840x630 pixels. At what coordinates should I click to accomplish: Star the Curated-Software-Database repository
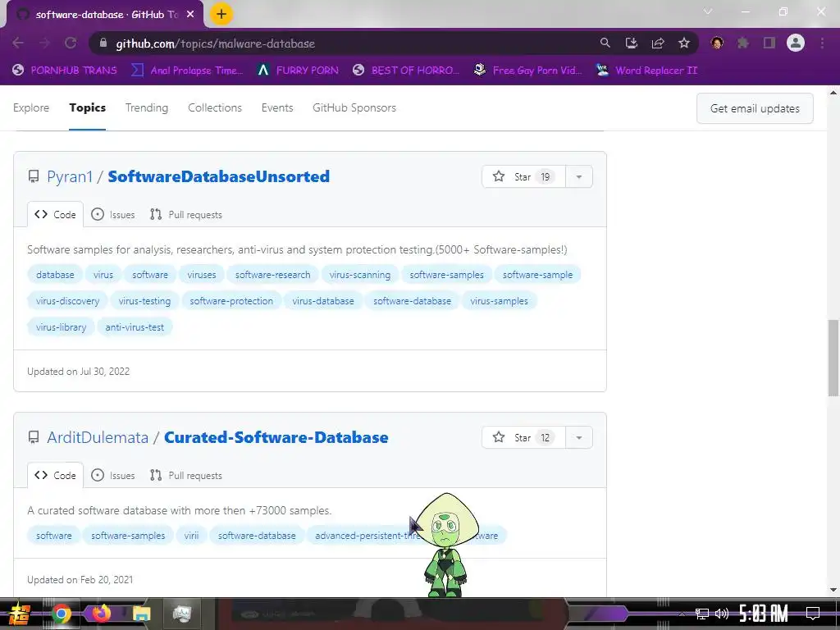(x=523, y=438)
